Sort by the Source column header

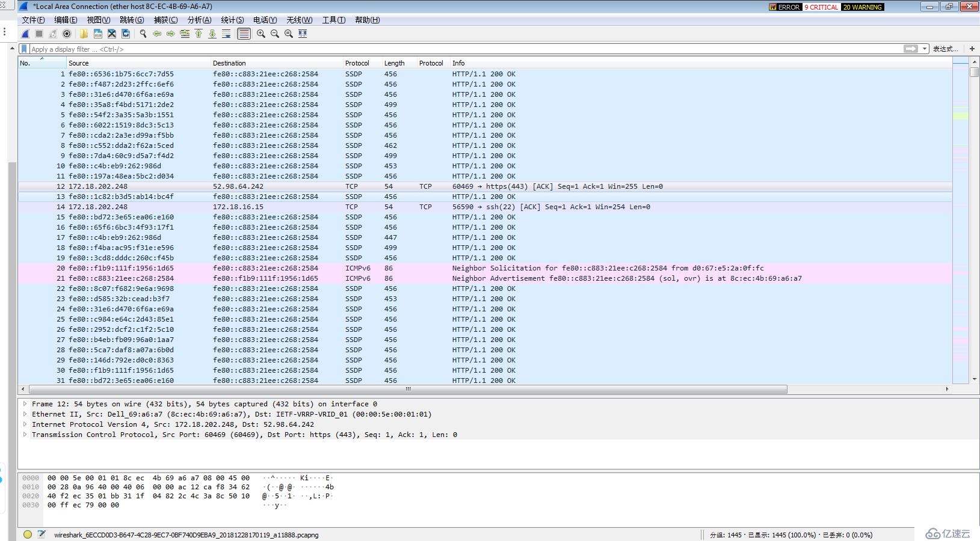138,63
